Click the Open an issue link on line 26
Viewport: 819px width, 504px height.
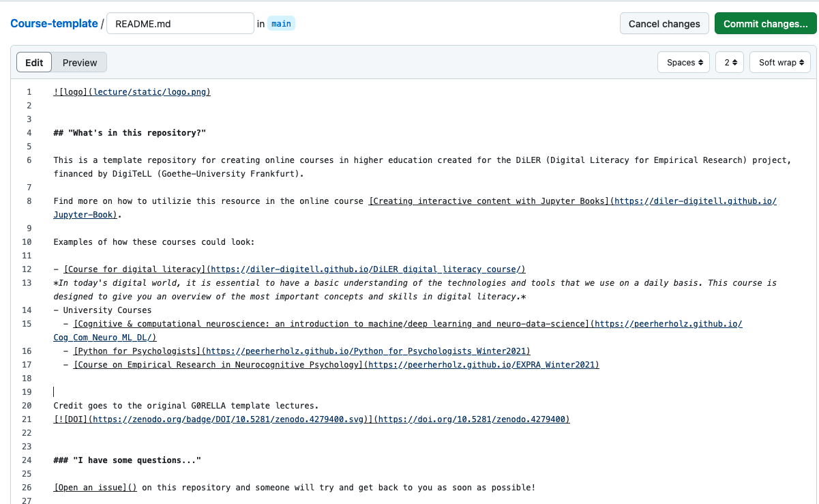pyautogui.click(x=95, y=487)
